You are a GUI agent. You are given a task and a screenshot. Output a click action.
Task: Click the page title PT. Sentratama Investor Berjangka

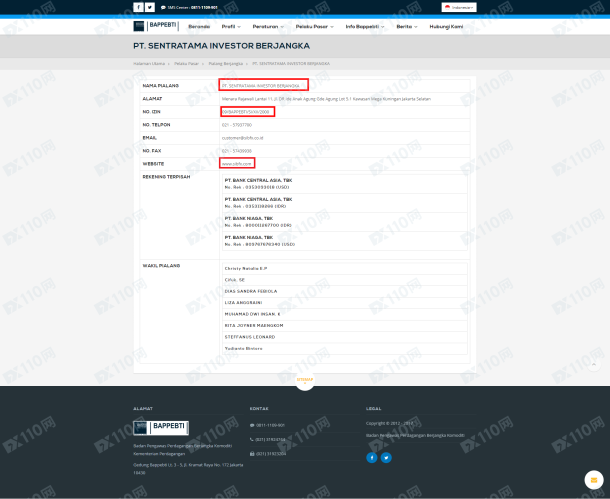[221, 46]
